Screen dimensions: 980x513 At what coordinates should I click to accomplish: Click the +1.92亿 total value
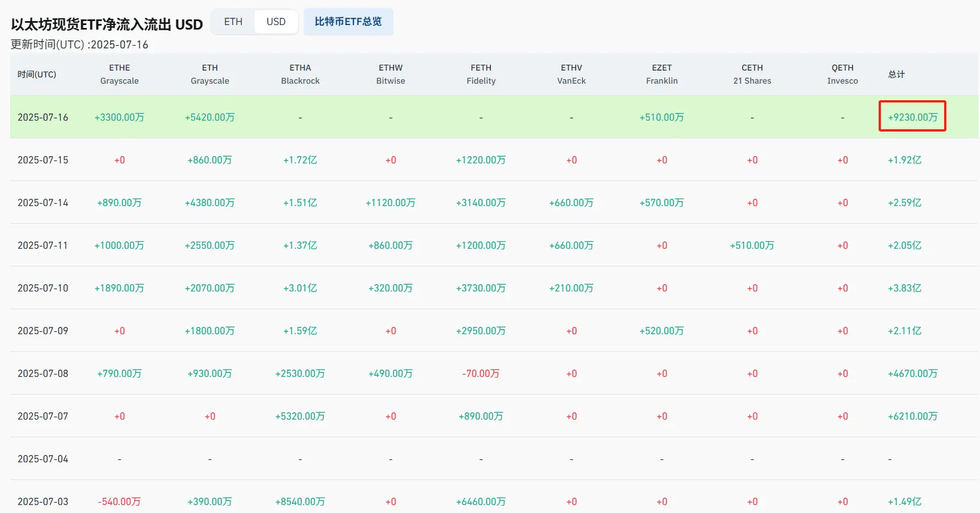[905, 160]
